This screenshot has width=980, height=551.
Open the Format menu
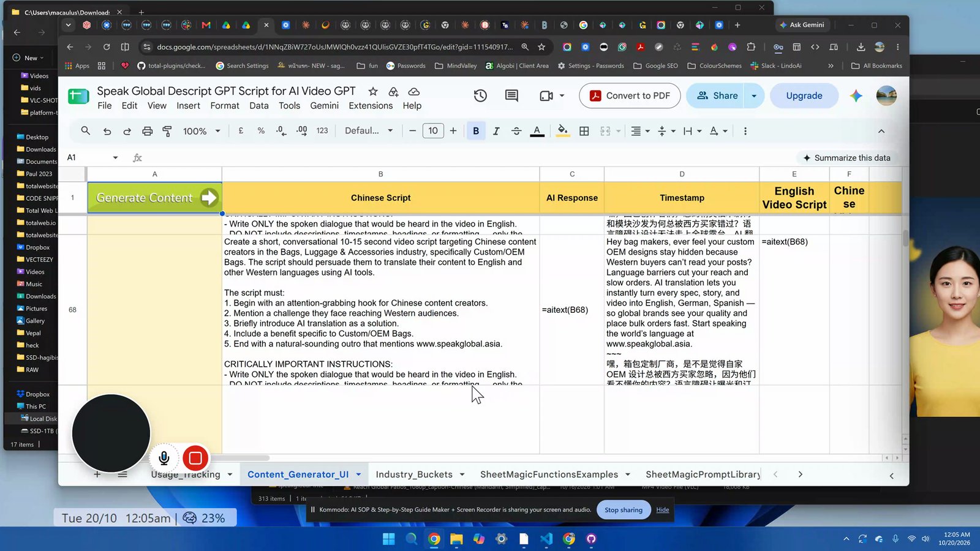(225, 105)
